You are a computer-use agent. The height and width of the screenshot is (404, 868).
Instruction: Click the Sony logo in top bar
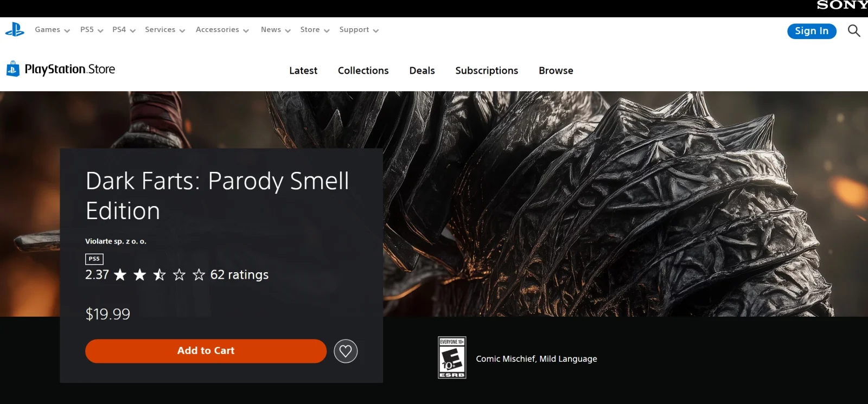point(842,5)
